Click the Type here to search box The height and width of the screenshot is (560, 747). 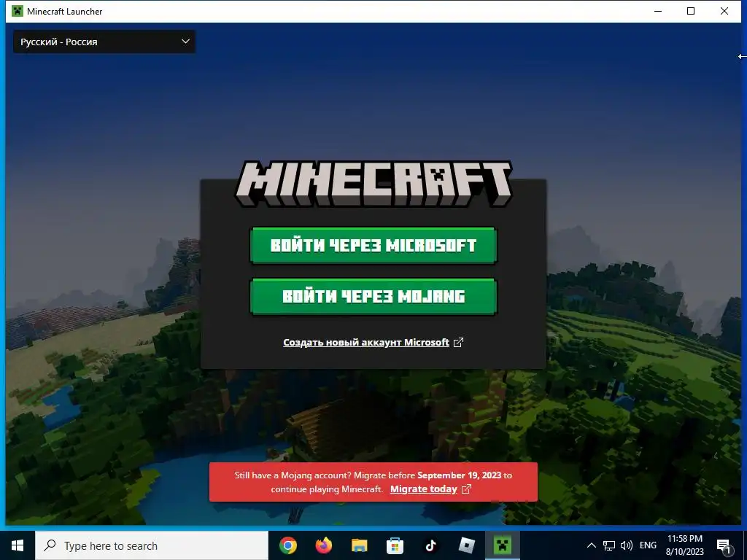click(x=152, y=545)
